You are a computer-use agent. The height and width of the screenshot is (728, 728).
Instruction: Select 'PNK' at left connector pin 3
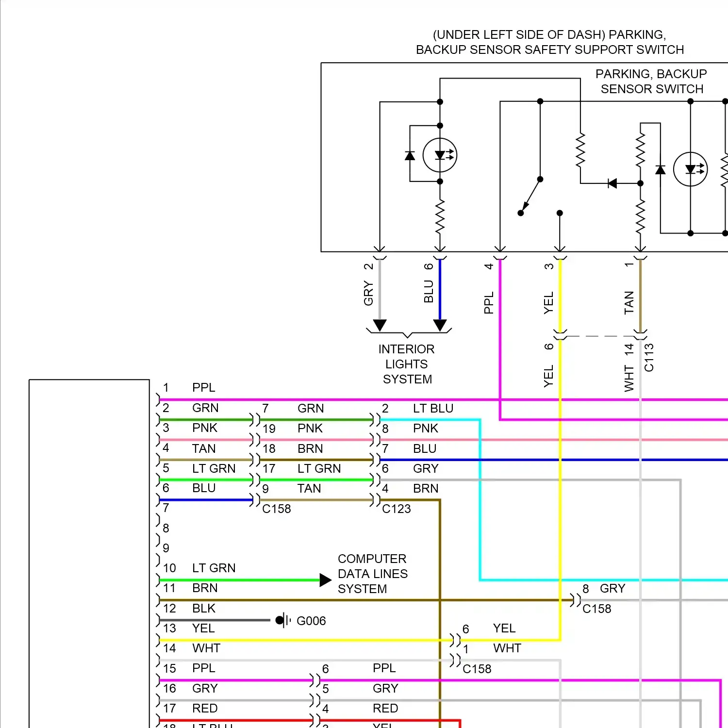pos(205,428)
